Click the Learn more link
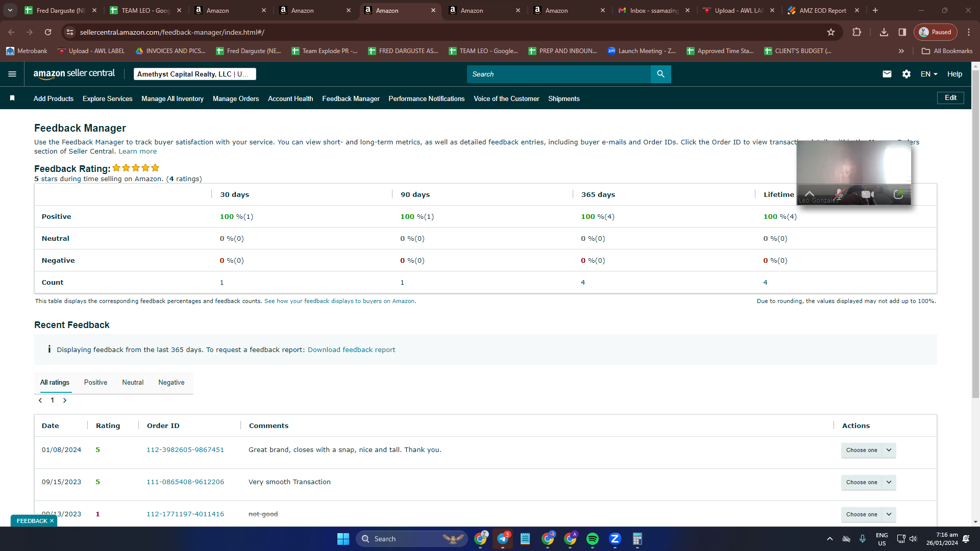 (x=138, y=152)
